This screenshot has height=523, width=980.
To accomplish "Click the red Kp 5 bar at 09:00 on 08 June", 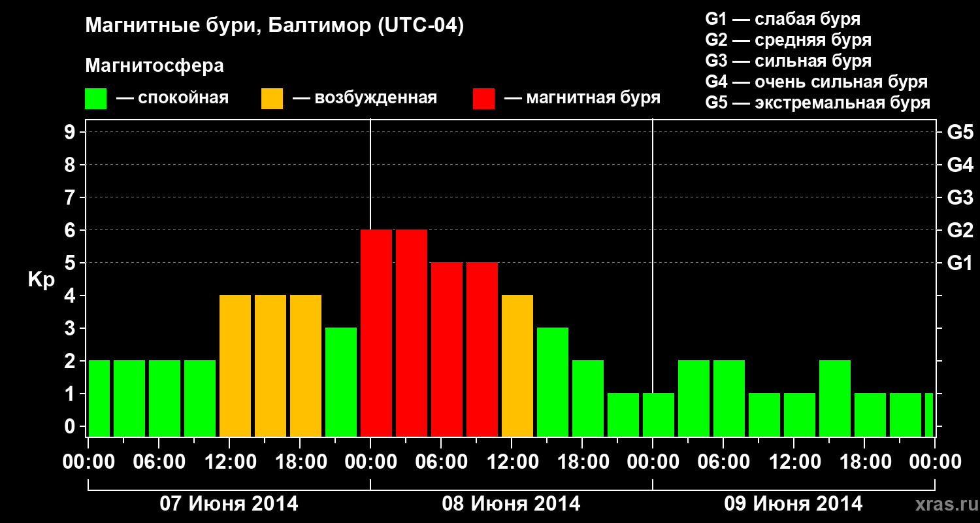I will (482, 350).
